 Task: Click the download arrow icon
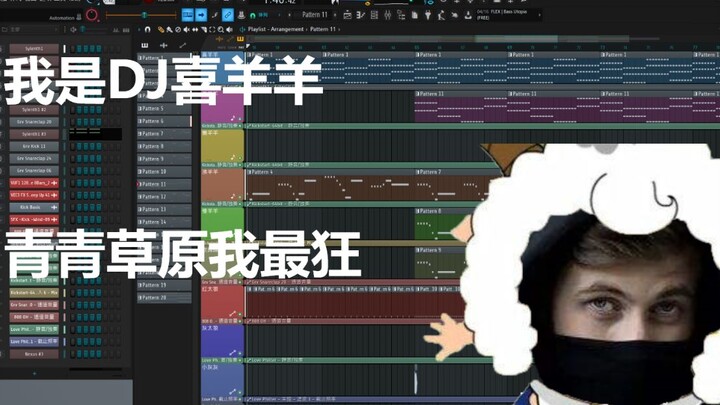coord(468,15)
